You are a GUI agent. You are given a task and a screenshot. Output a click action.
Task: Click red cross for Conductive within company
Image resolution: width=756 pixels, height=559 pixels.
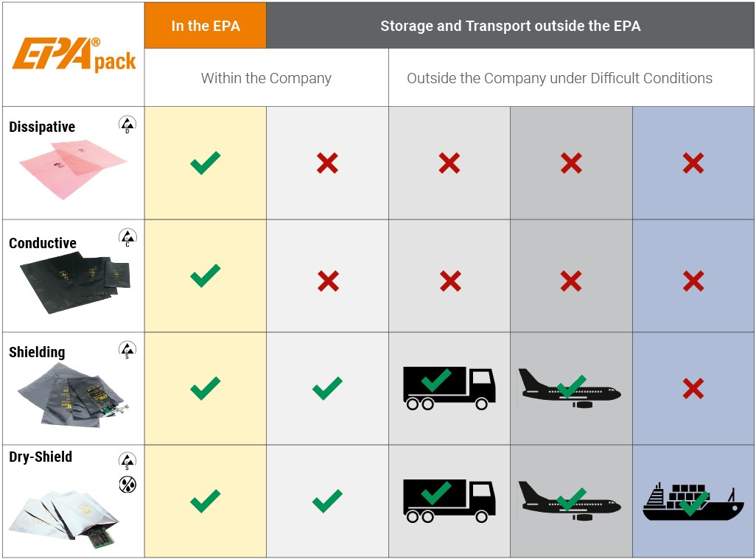pos(328,281)
